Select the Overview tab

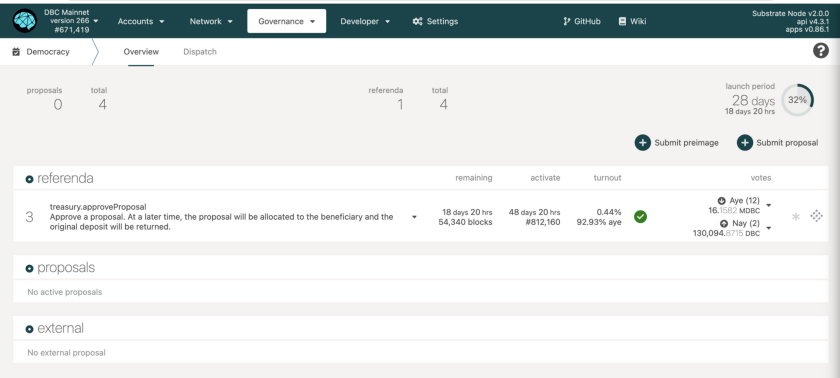click(x=141, y=52)
